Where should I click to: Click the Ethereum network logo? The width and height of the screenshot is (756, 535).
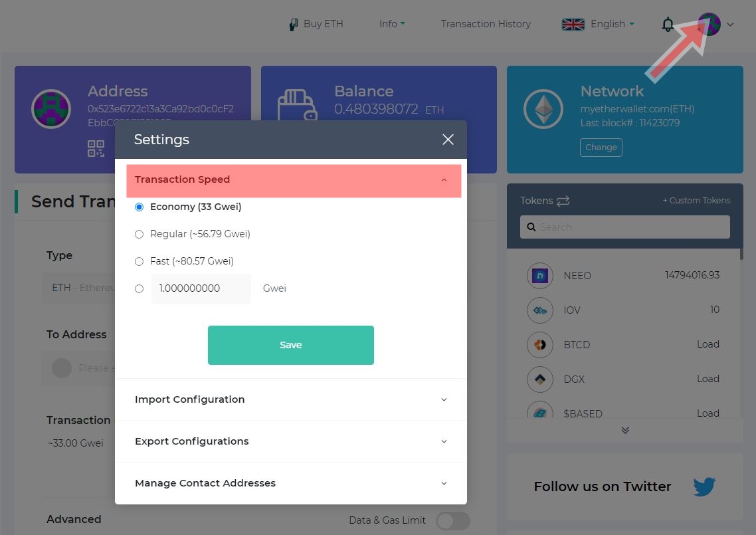click(x=543, y=109)
